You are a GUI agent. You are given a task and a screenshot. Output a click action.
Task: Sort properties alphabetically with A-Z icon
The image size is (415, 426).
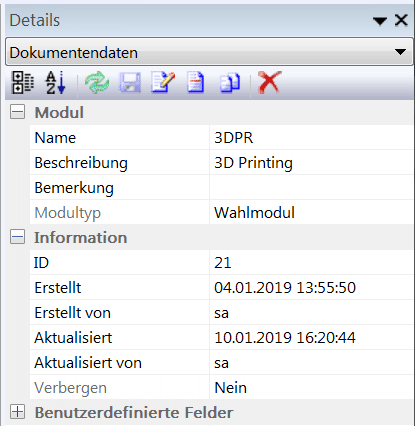coord(55,82)
